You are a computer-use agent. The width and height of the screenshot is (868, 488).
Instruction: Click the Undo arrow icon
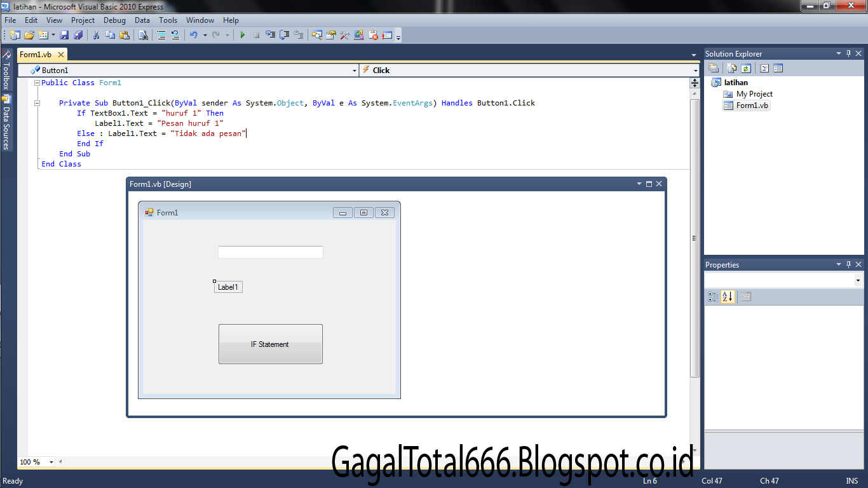click(194, 35)
